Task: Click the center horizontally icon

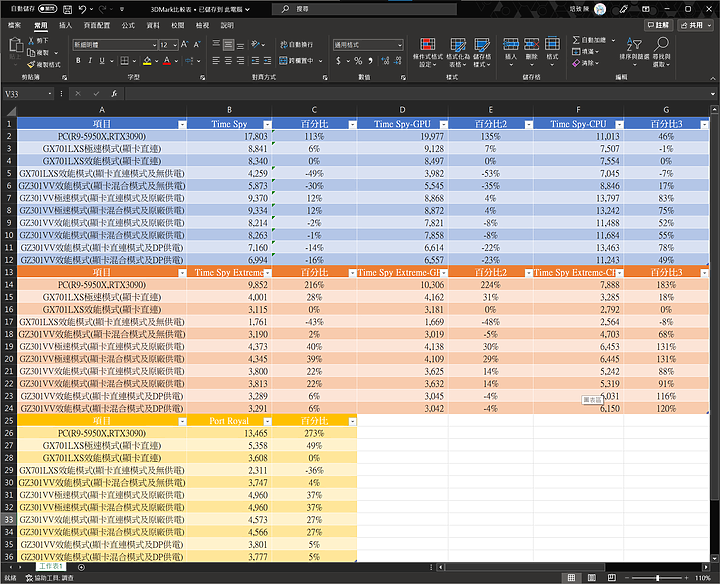Action: click(228, 61)
